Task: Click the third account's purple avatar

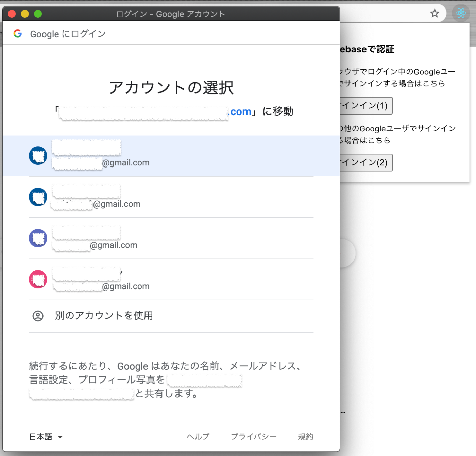Action: tap(38, 238)
